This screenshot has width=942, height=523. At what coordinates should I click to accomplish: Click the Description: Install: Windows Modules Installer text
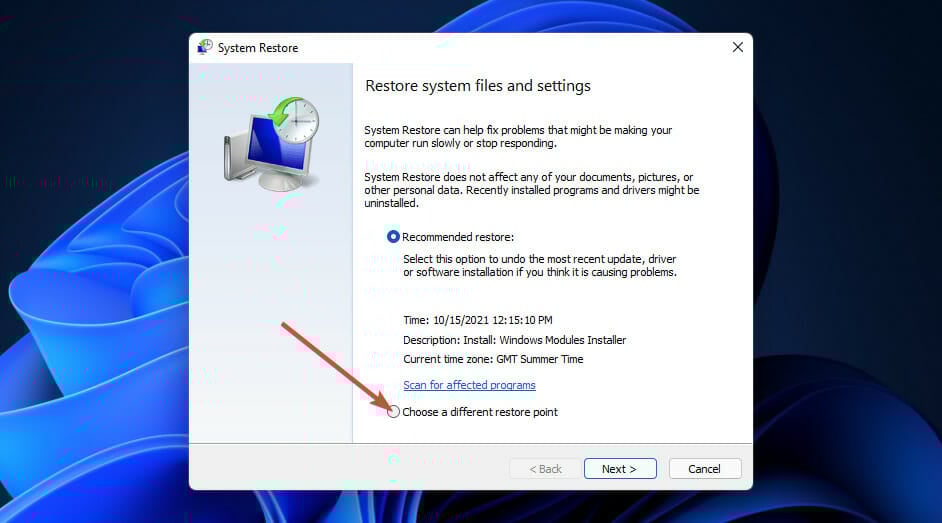514,340
